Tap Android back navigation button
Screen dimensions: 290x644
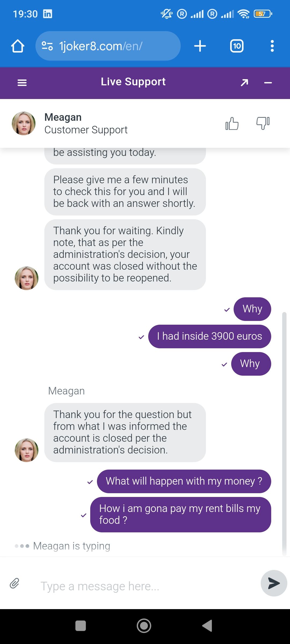coord(207,626)
